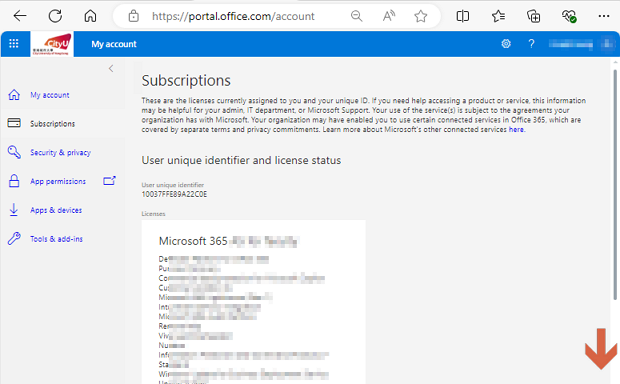Add this page to favorites star
Image resolution: width=620 pixels, height=384 pixels.
pos(421,16)
